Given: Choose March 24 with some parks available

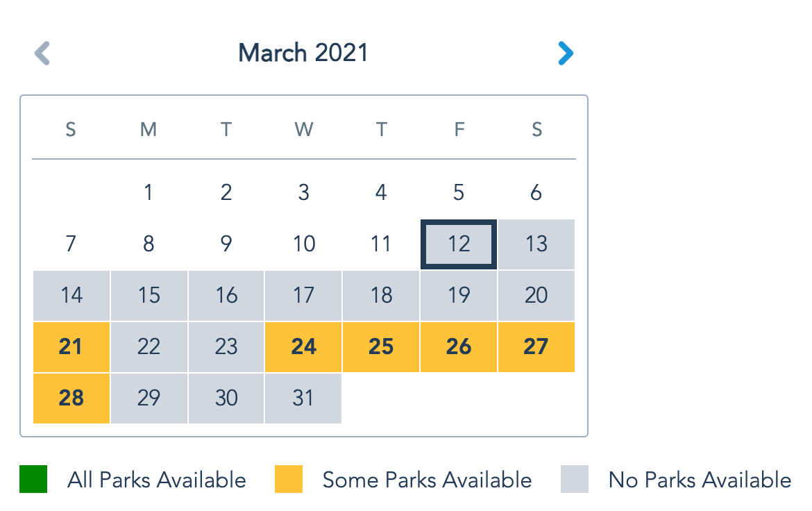Looking at the screenshot, I should click(x=303, y=346).
